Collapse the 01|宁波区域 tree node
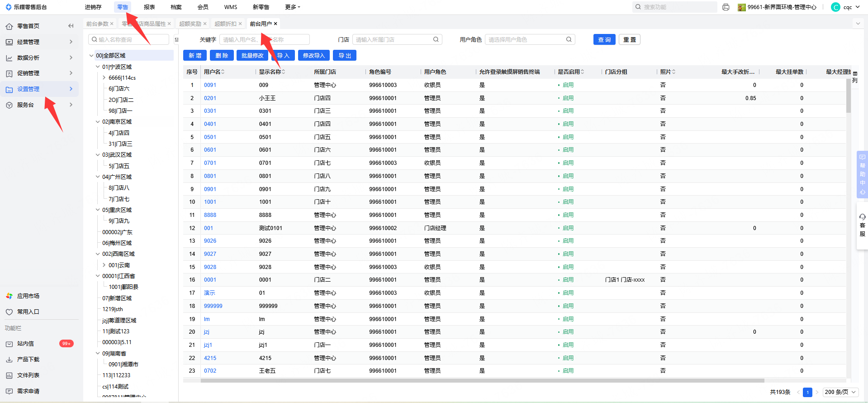Screen dimensions: 868x403 pos(98,67)
